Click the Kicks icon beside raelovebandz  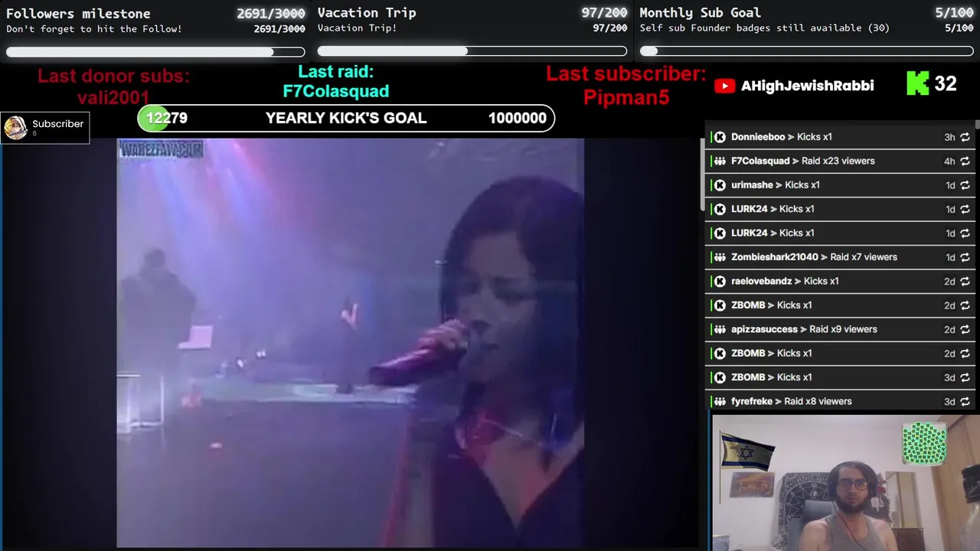click(720, 282)
